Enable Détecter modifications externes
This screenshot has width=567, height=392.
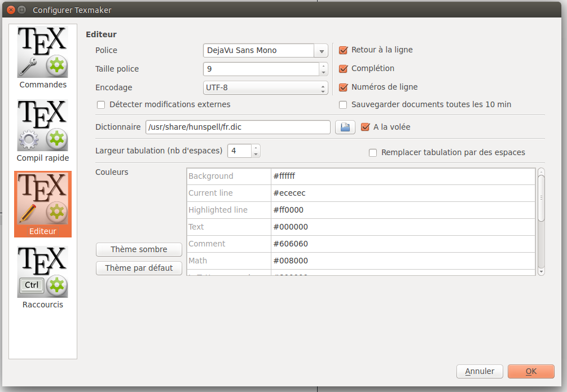[x=101, y=104]
